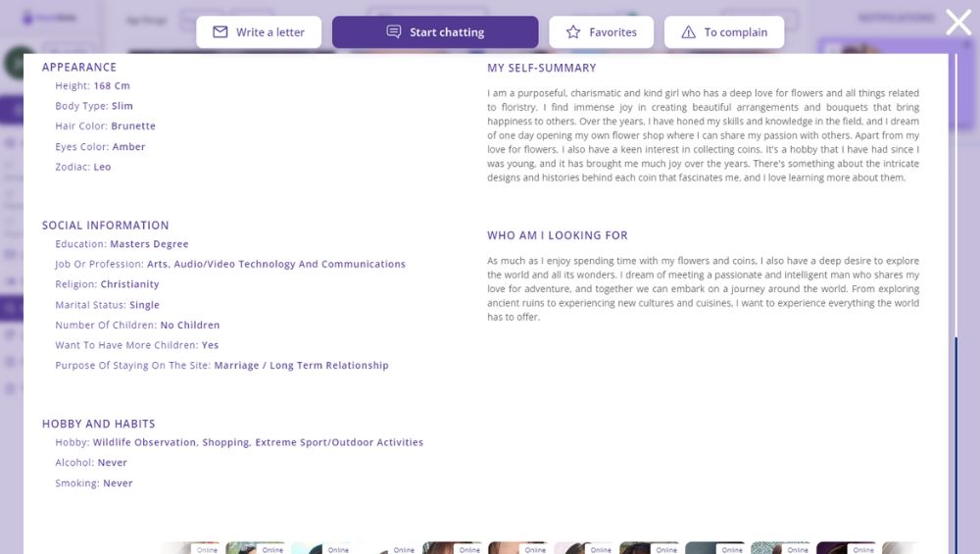Click the star icon in Favorites
The width and height of the screenshot is (980, 554).
tap(573, 32)
